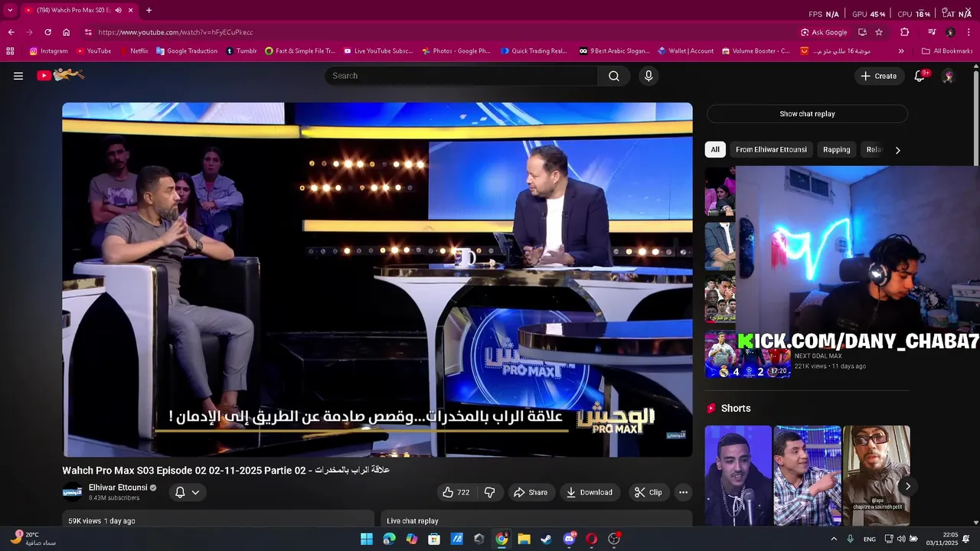
Task: Go to the YouTube home logo
Action: [60, 75]
